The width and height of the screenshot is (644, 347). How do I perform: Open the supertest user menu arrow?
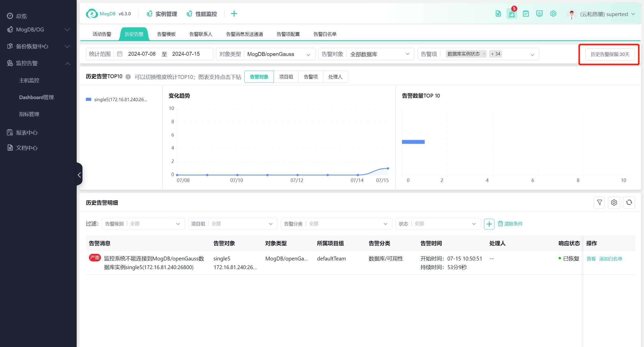pos(633,14)
